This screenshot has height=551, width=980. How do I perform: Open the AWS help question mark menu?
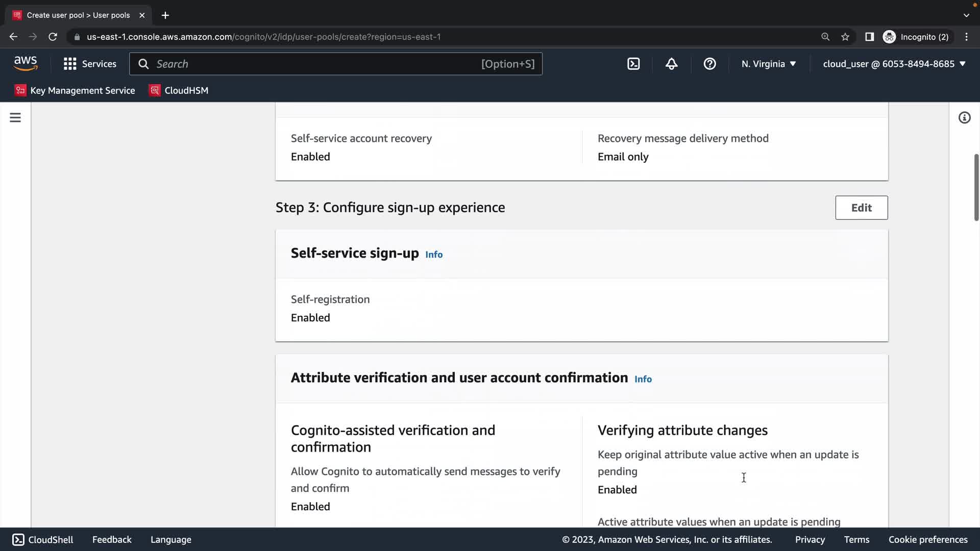[x=709, y=64]
